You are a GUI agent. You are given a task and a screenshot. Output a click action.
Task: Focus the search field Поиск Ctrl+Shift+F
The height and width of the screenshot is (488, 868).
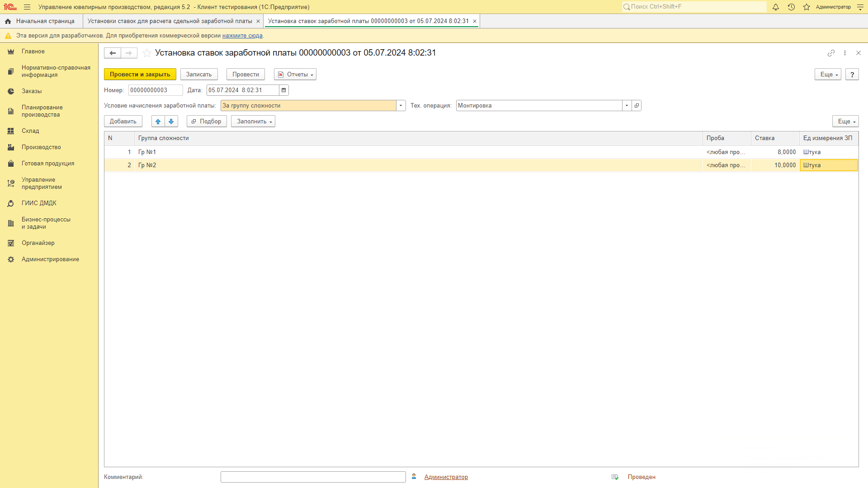694,7
